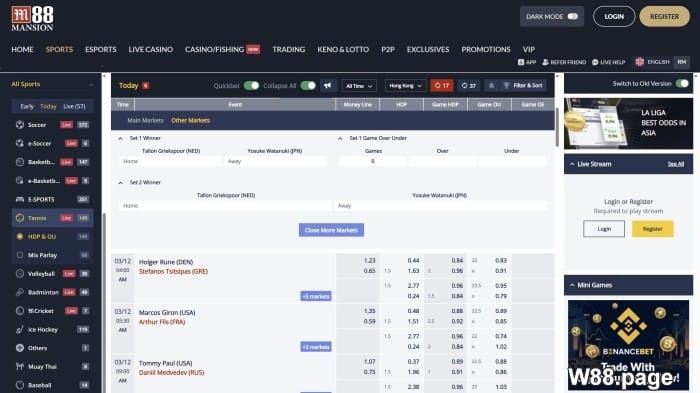Toggle the Collapse All switch
The width and height of the screenshot is (700, 393).
click(308, 85)
